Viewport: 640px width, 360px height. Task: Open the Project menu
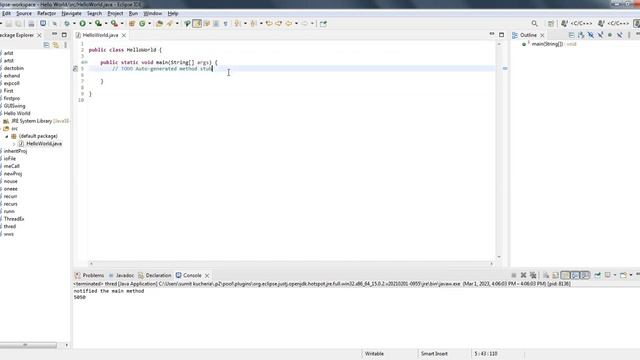coord(115,13)
